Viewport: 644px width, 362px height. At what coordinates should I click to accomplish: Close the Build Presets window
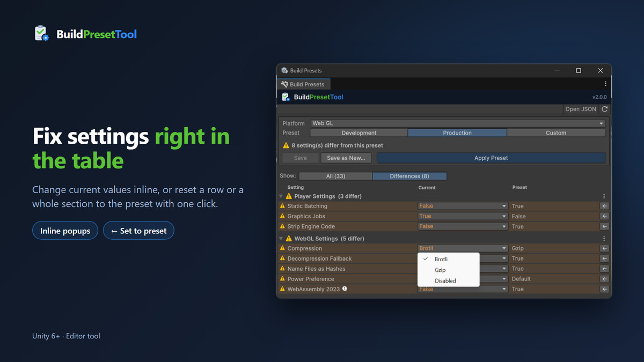pyautogui.click(x=601, y=70)
